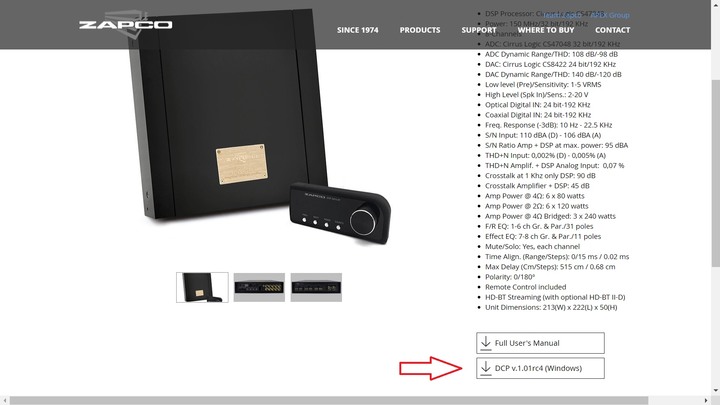Download DCP v.1.01rc4 (Windows) software
The height and width of the screenshot is (405, 720).
pos(540,368)
